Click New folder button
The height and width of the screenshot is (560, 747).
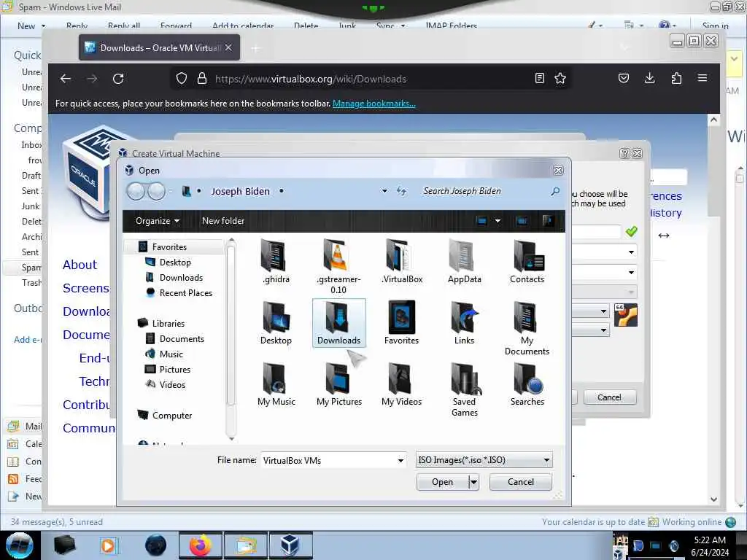pos(223,221)
